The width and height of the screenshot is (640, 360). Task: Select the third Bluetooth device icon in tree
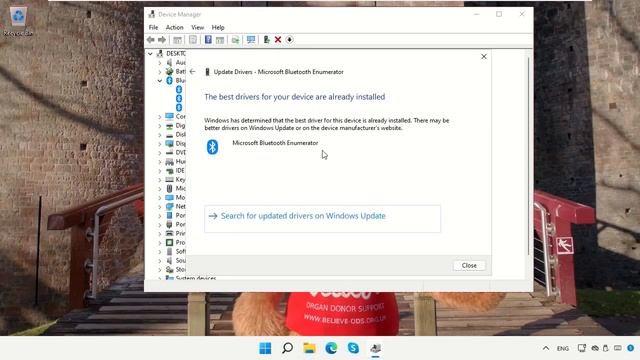(x=179, y=107)
